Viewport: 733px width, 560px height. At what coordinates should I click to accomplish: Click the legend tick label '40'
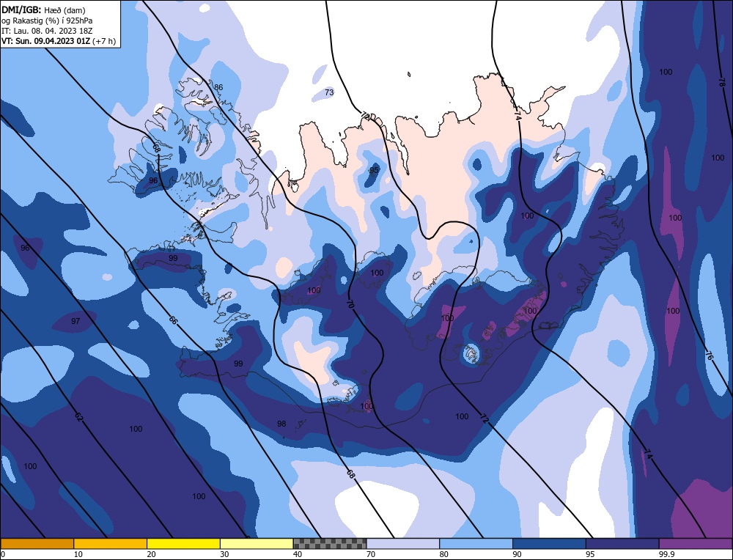coord(298,554)
